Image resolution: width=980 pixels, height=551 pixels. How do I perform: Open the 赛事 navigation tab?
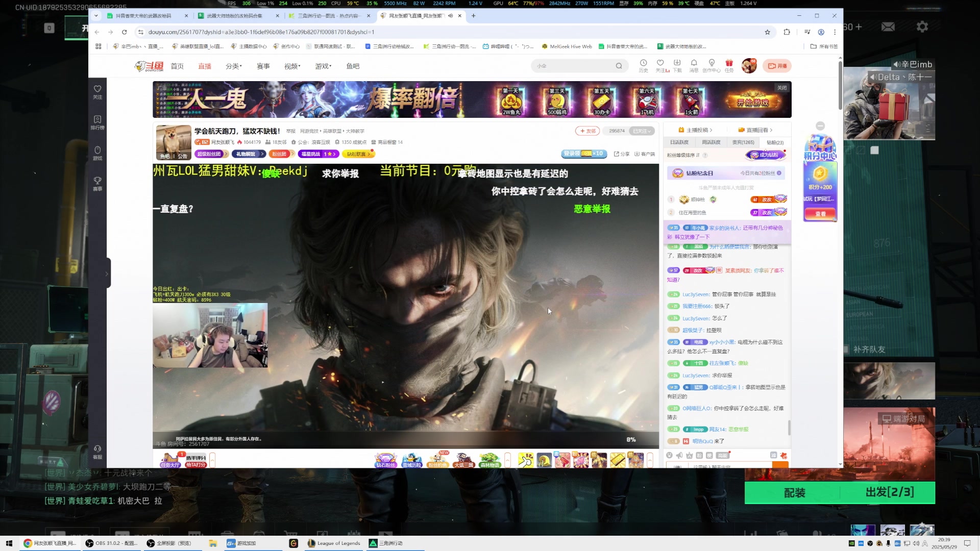click(263, 66)
